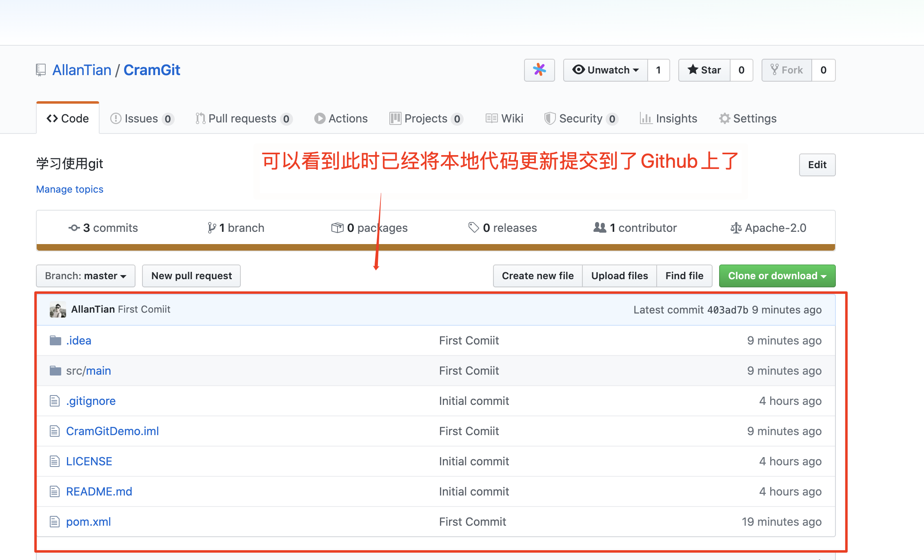Click AllanTian's avatar thumbnail in commit row
Viewport: 924px width, 560px height.
(58, 310)
